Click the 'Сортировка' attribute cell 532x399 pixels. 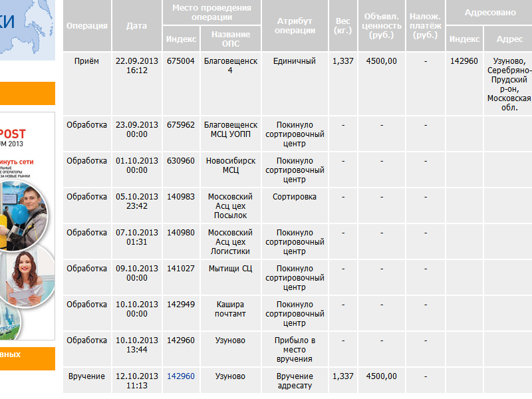click(x=295, y=205)
